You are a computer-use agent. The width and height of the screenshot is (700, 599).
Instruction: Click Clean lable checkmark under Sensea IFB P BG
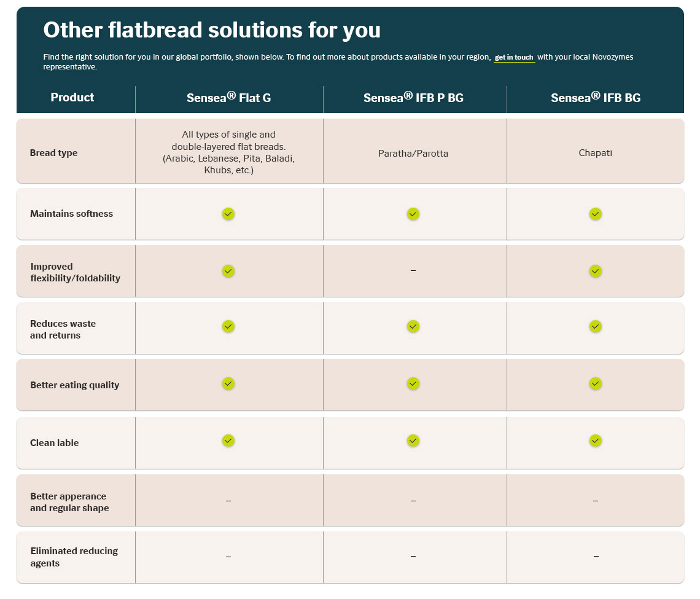pos(413,441)
